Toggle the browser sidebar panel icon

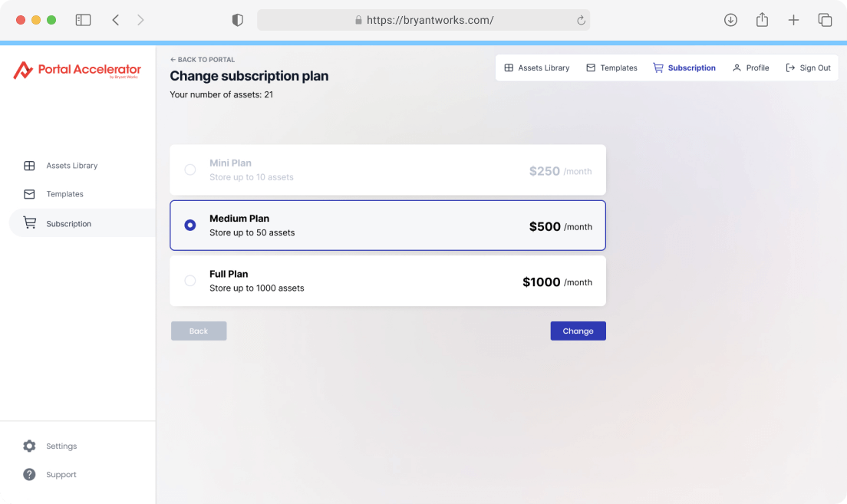point(83,20)
